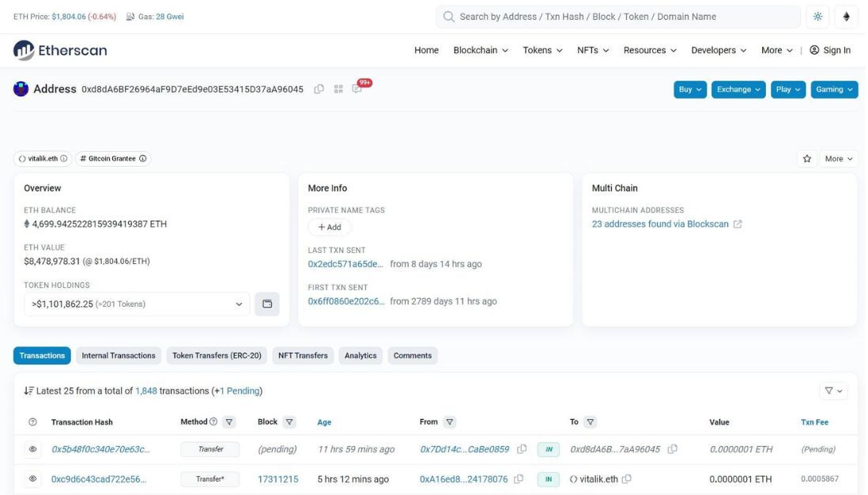Copy the vitalik.eth to address
This screenshot has height=495, width=868.
click(627, 479)
